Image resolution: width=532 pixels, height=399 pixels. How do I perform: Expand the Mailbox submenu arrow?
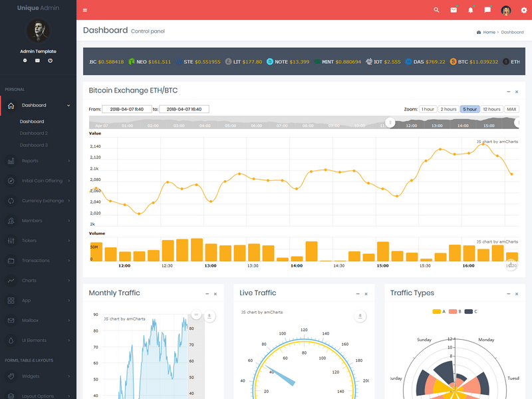[x=69, y=321]
